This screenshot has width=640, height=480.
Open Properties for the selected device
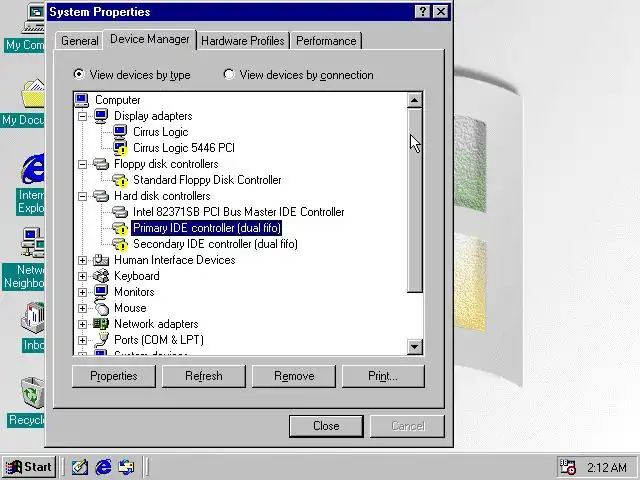coord(114,376)
